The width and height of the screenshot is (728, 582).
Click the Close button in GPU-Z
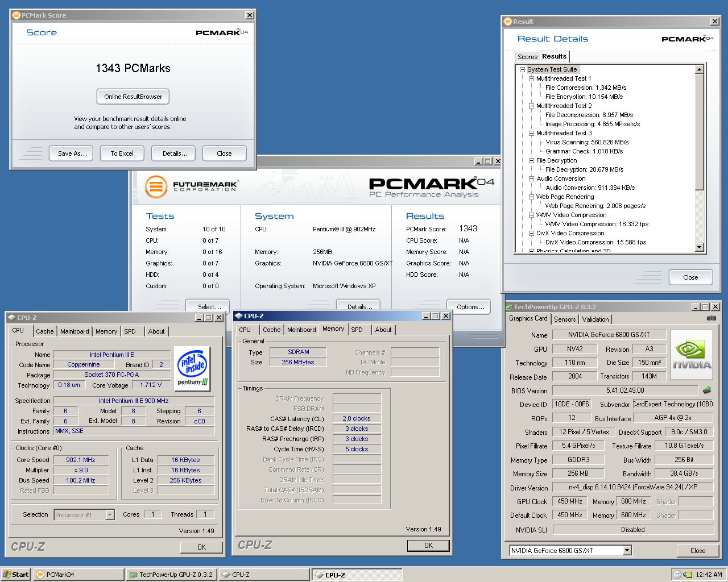pyautogui.click(x=698, y=551)
